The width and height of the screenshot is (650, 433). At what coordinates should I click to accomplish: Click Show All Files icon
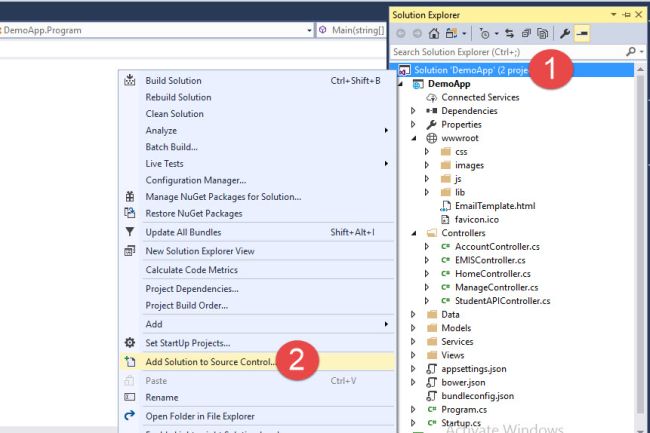coord(543,34)
